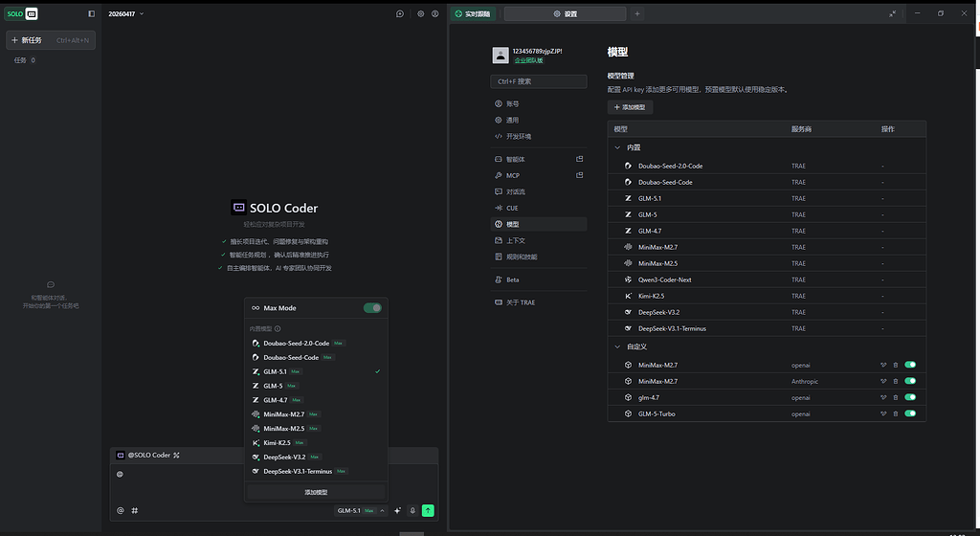Image resolution: width=980 pixels, height=536 pixels.
Task: Click the tools icon next to @SOLO Coder
Action: click(176, 456)
